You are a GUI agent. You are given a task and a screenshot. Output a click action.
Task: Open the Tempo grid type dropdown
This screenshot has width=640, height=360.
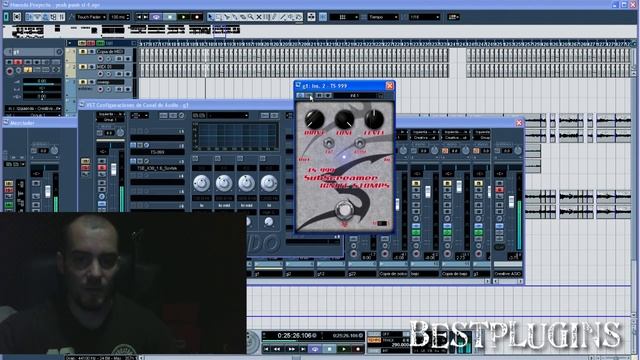[x=383, y=17]
